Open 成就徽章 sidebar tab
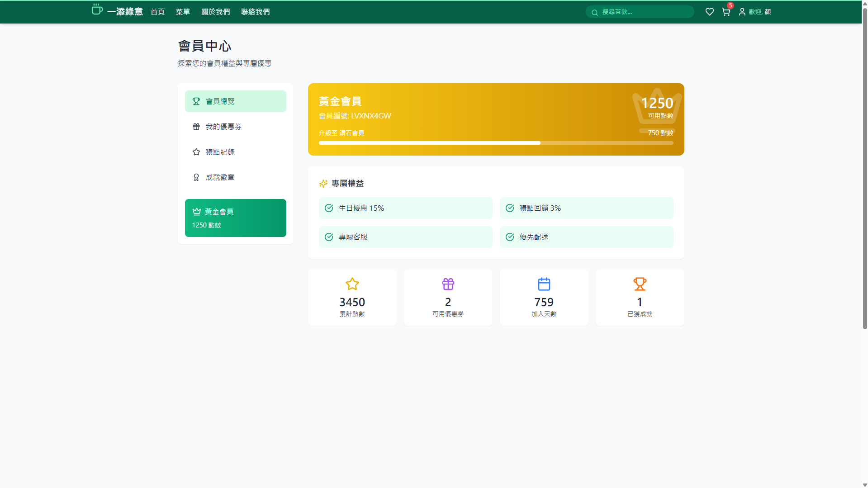This screenshot has width=868, height=488. click(x=235, y=177)
